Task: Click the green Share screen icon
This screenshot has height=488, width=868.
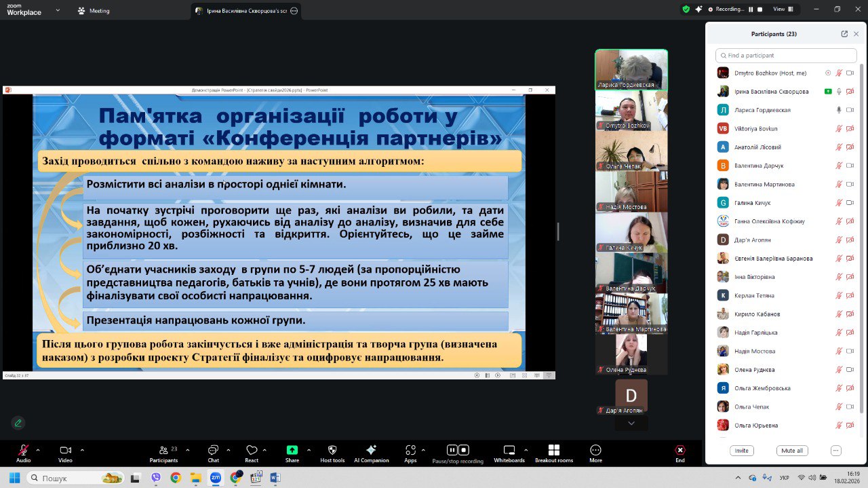Action: click(292, 451)
